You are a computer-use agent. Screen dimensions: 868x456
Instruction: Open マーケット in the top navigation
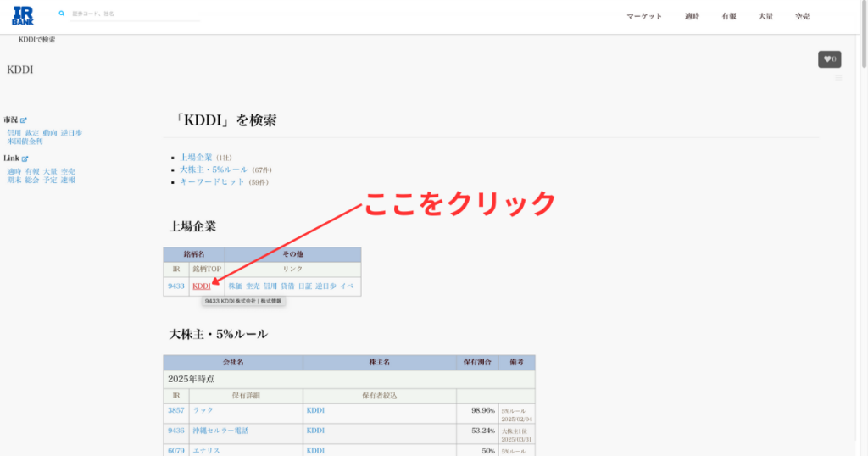(x=644, y=17)
